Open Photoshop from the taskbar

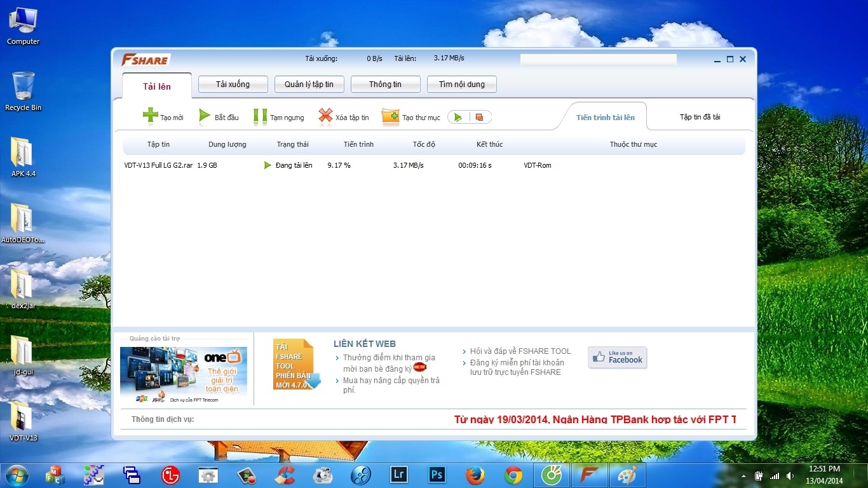pyautogui.click(x=437, y=475)
